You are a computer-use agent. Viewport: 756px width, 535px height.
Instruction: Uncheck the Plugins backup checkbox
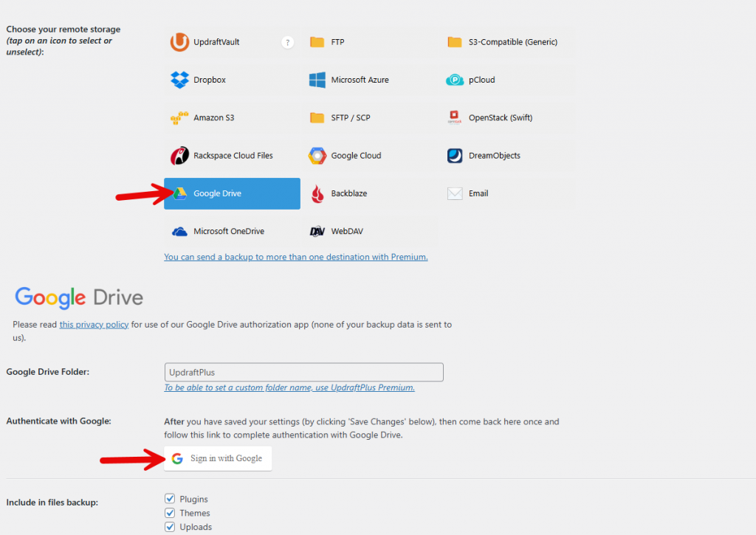pyautogui.click(x=170, y=498)
